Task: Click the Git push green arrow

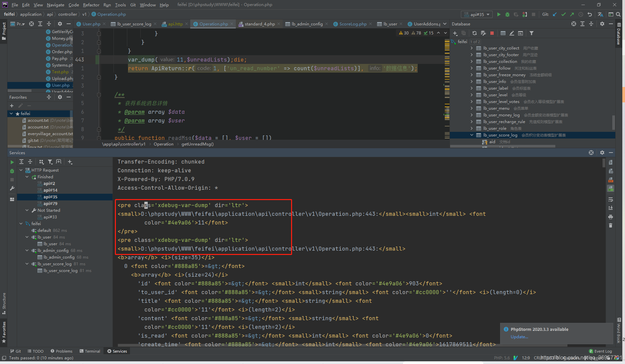Action: click(x=572, y=14)
